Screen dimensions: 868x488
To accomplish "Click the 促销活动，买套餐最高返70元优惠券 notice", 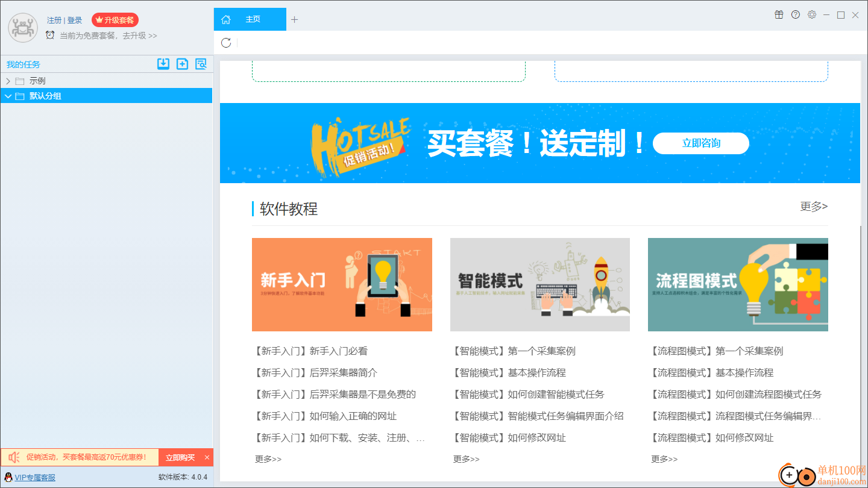I will [x=86, y=457].
